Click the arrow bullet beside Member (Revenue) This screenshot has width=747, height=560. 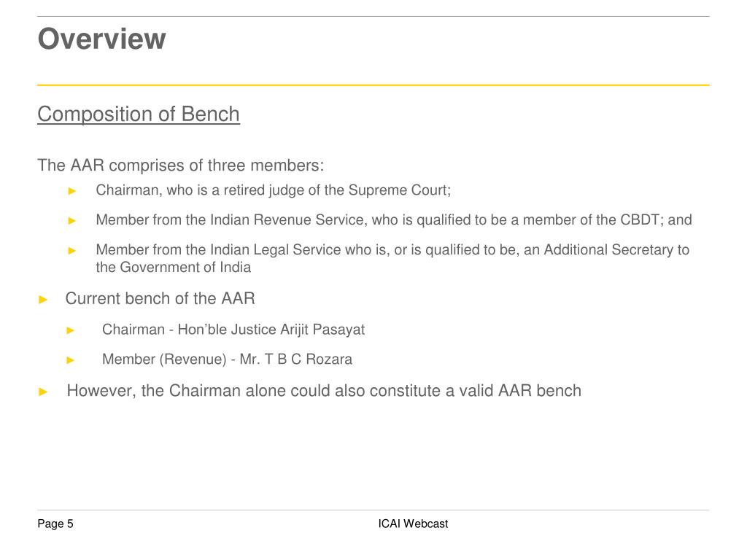coord(71,360)
